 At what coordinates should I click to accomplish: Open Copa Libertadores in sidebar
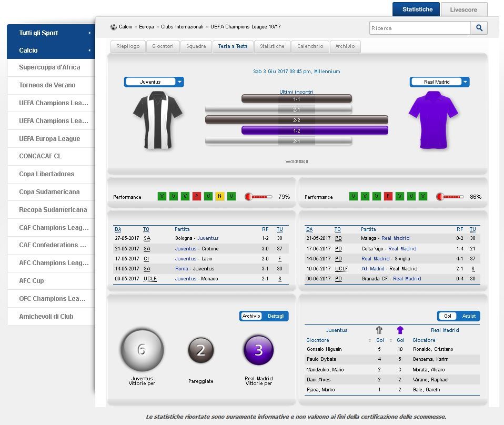(x=51, y=174)
